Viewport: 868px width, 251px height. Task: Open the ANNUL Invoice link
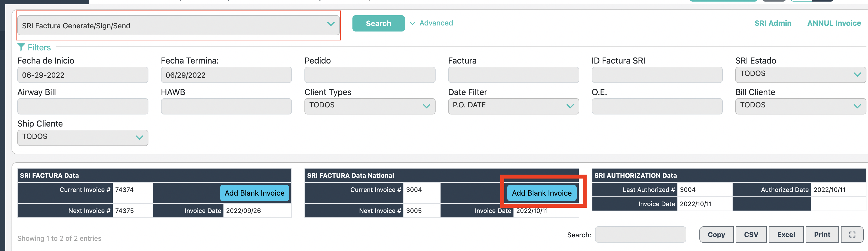click(x=834, y=23)
